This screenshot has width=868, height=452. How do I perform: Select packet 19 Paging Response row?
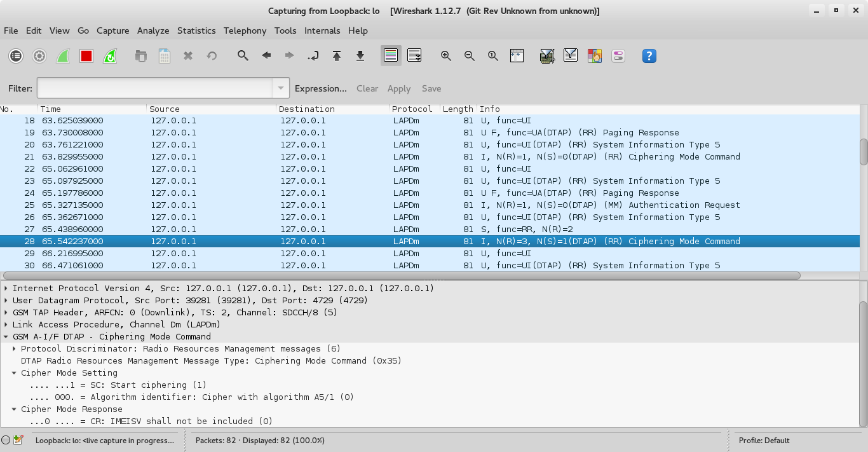click(430, 133)
